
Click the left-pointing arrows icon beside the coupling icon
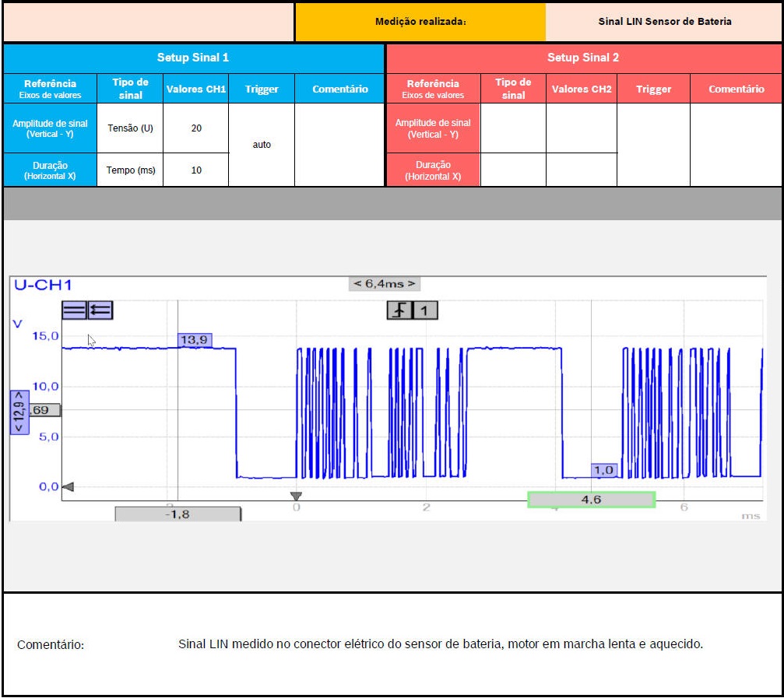100,310
